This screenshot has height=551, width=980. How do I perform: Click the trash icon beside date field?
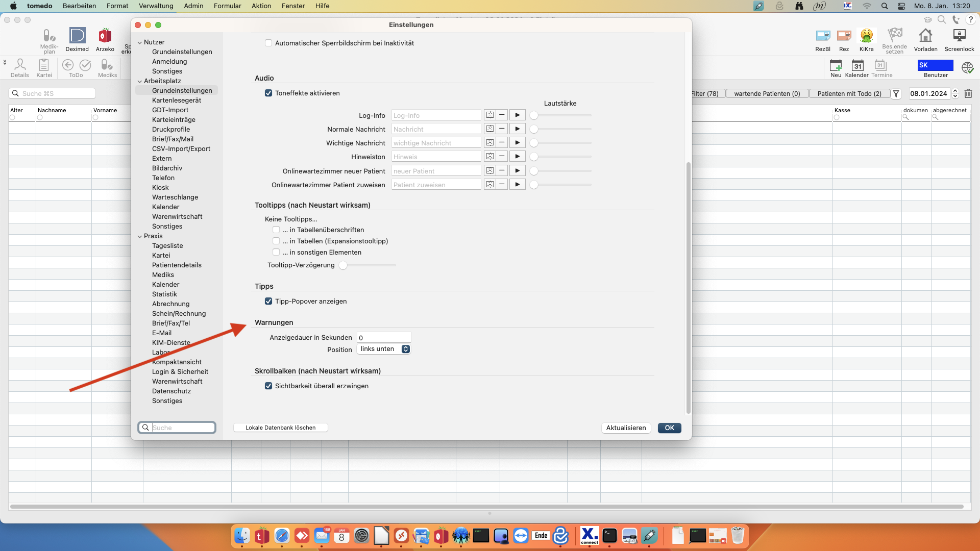point(968,93)
